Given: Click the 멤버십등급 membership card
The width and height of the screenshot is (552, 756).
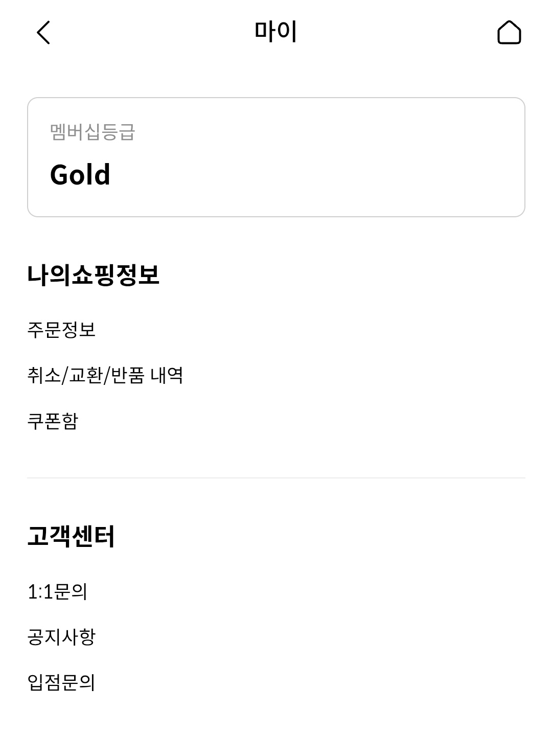Looking at the screenshot, I should pyautogui.click(x=276, y=157).
